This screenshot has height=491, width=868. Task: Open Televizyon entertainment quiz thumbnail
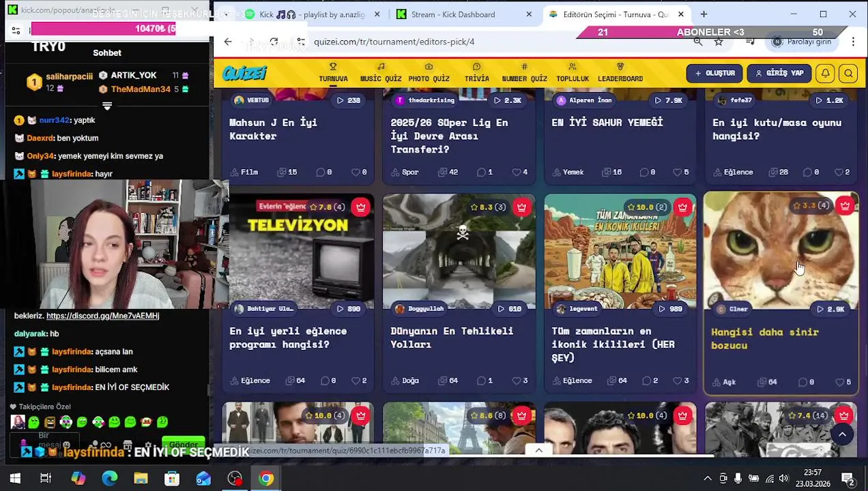point(298,252)
